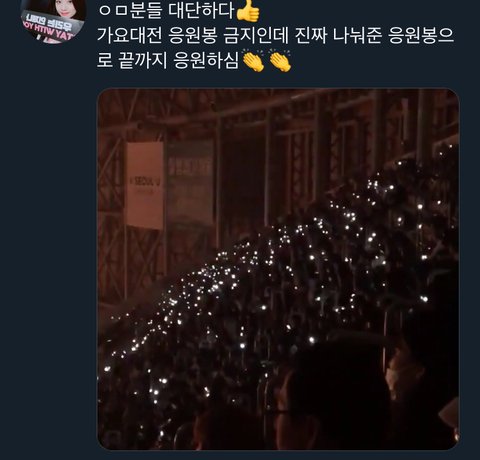This screenshot has height=460, width=480.
Task: Click the steel truss structure at the video top
Action: [278, 113]
